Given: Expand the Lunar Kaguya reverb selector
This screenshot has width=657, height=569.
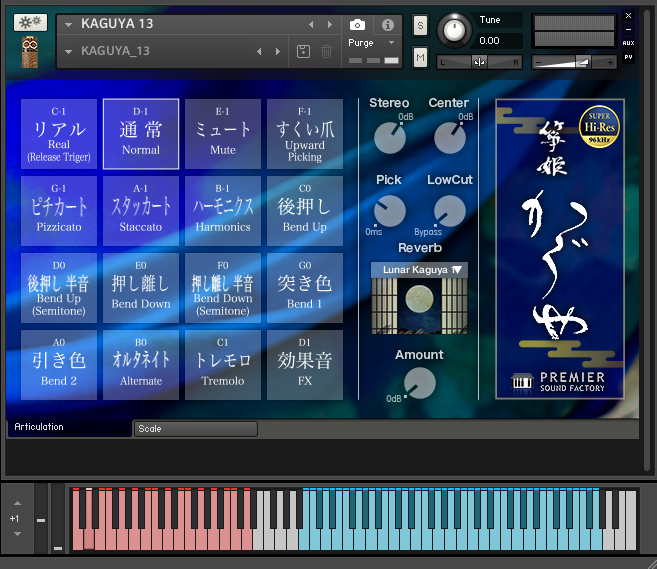Looking at the screenshot, I should (x=418, y=270).
